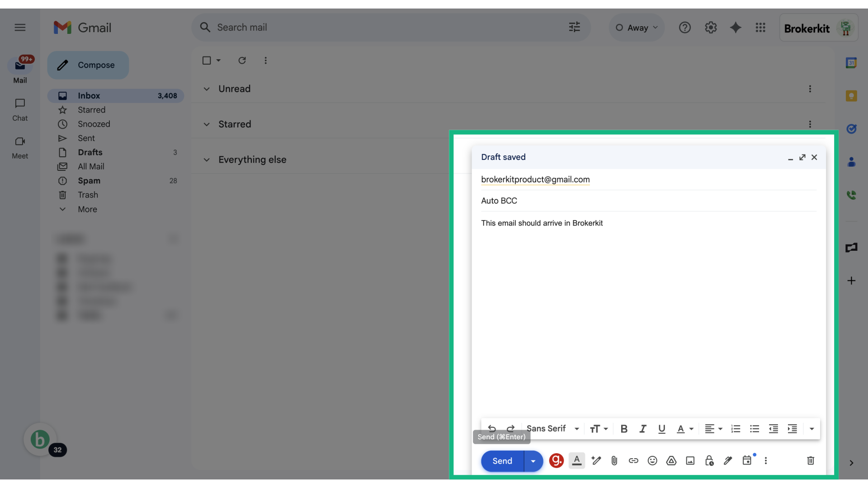
Task: Open Gemini sparkle icon
Action: click(x=736, y=28)
